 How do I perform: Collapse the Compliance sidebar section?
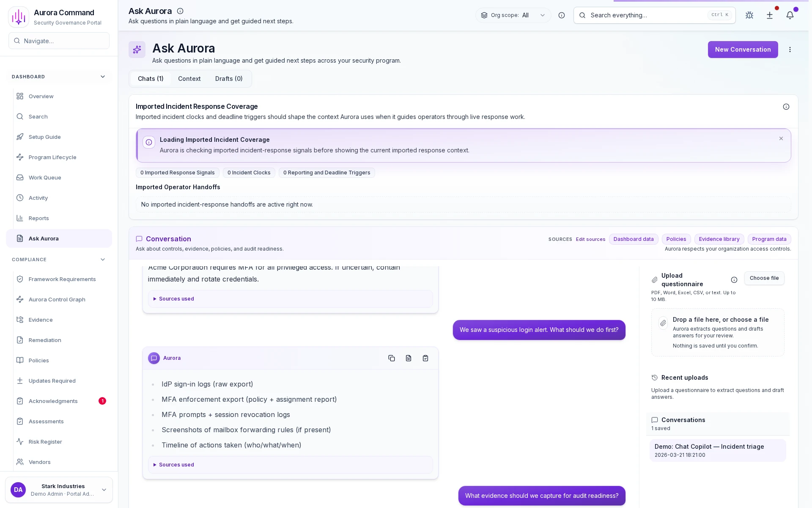click(102, 260)
